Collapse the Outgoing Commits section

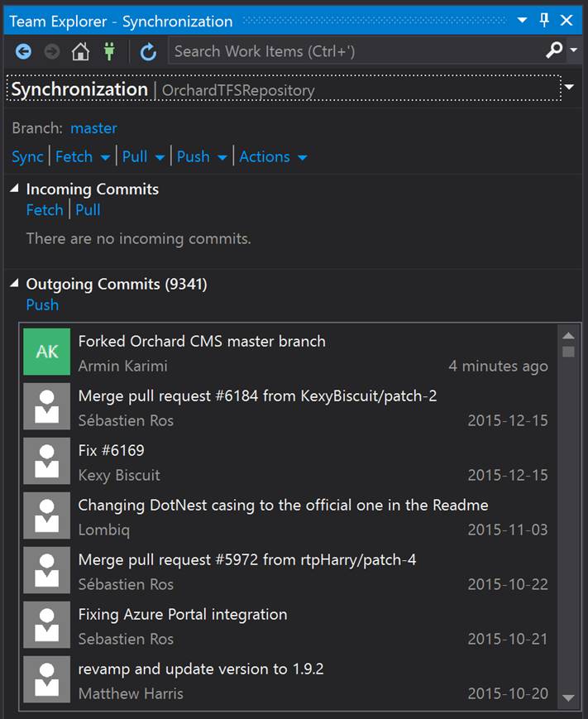pyautogui.click(x=15, y=283)
